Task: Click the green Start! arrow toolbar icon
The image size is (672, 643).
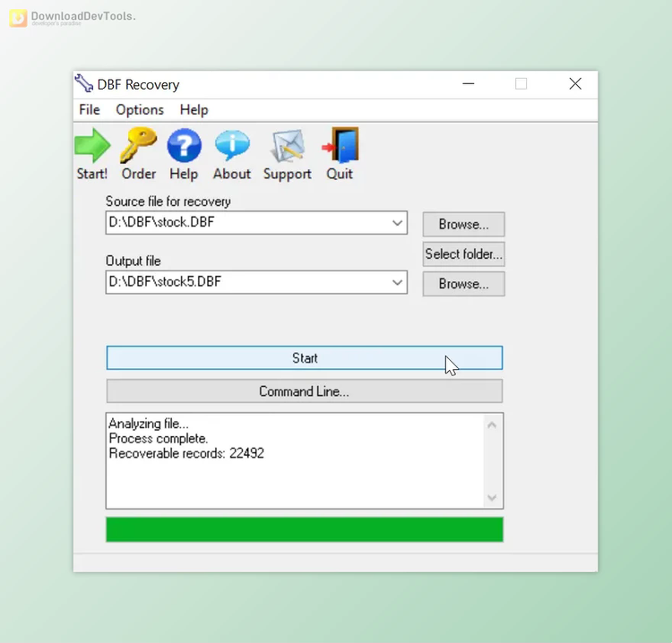Action: (x=92, y=146)
